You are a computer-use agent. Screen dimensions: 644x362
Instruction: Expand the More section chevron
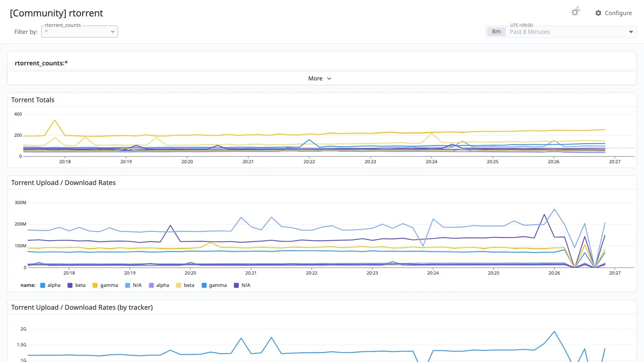(329, 78)
